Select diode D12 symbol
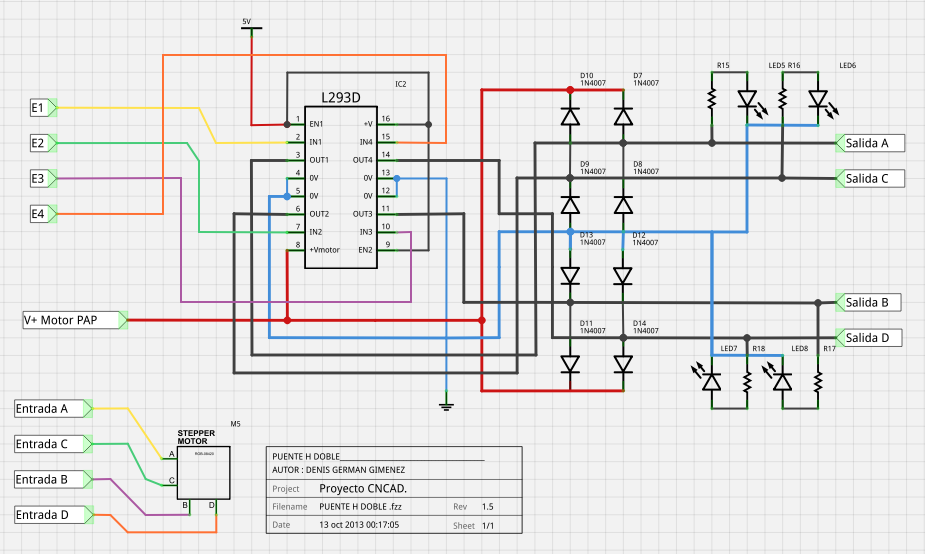The height and width of the screenshot is (554, 925). (x=623, y=276)
